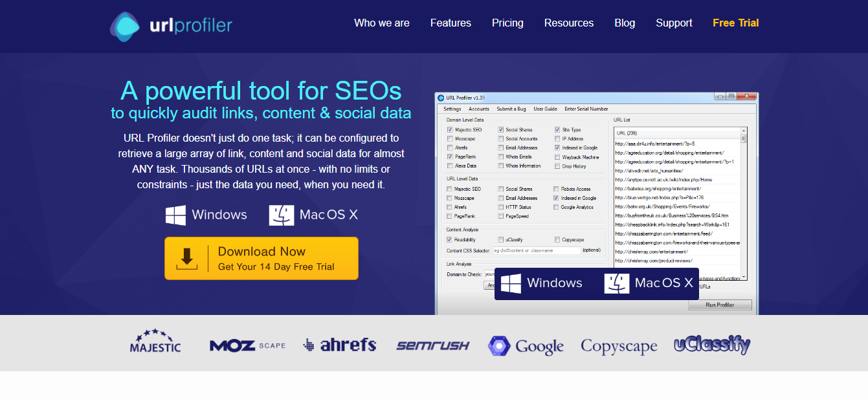Select the babelea.org/shopping/entertainment row
The height and width of the screenshot is (401, 868).
677,189
